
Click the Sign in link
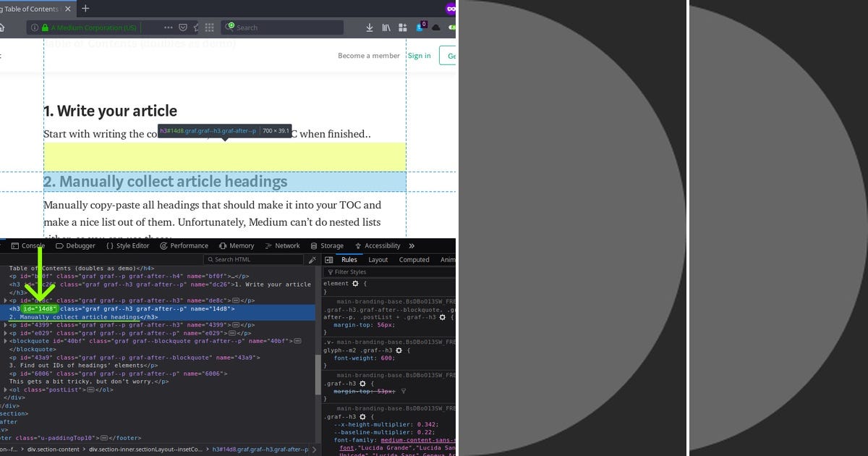click(x=420, y=55)
